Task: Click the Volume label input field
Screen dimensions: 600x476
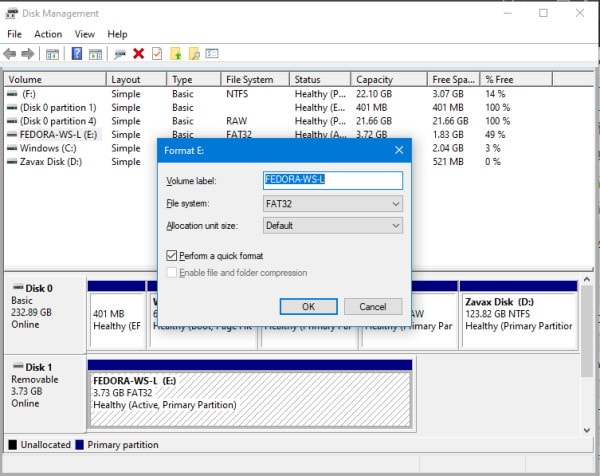Action: pyautogui.click(x=333, y=180)
